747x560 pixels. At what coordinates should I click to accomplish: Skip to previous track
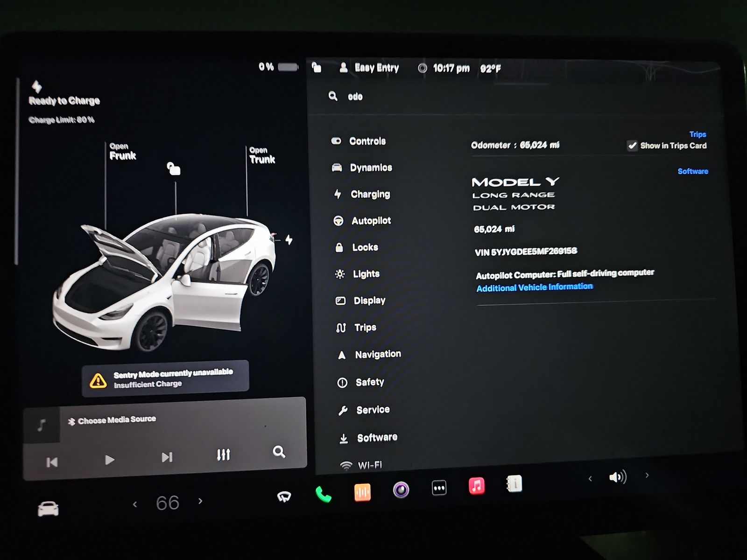pos(52,462)
